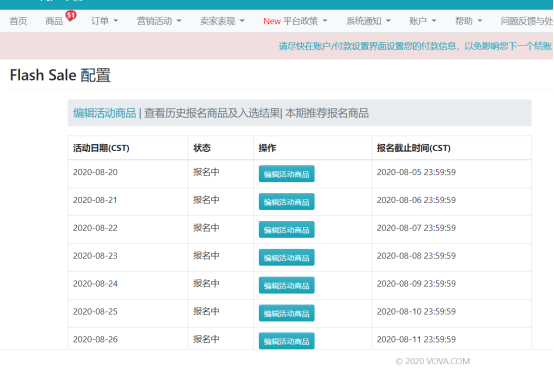Expand the New 平台政策 dropdown

(295, 21)
